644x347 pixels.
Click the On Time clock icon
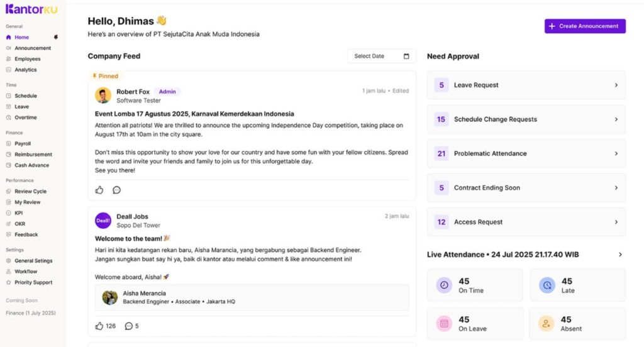[x=444, y=285]
